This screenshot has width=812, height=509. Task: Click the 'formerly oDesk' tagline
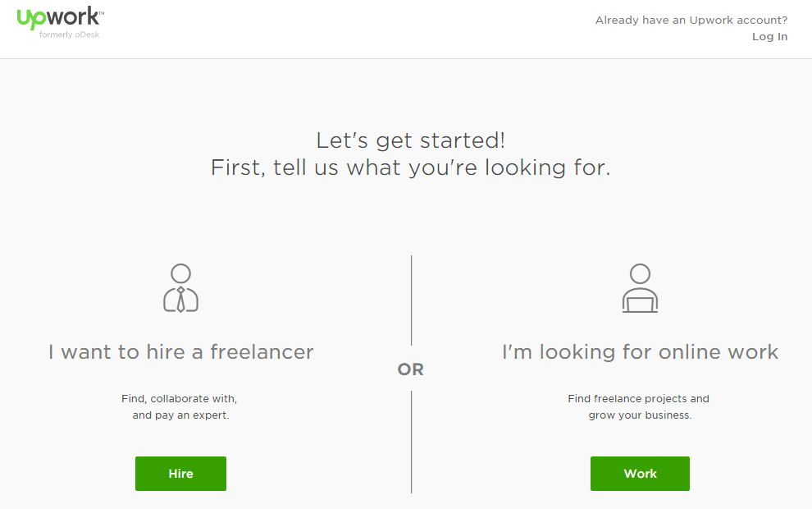(x=70, y=34)
